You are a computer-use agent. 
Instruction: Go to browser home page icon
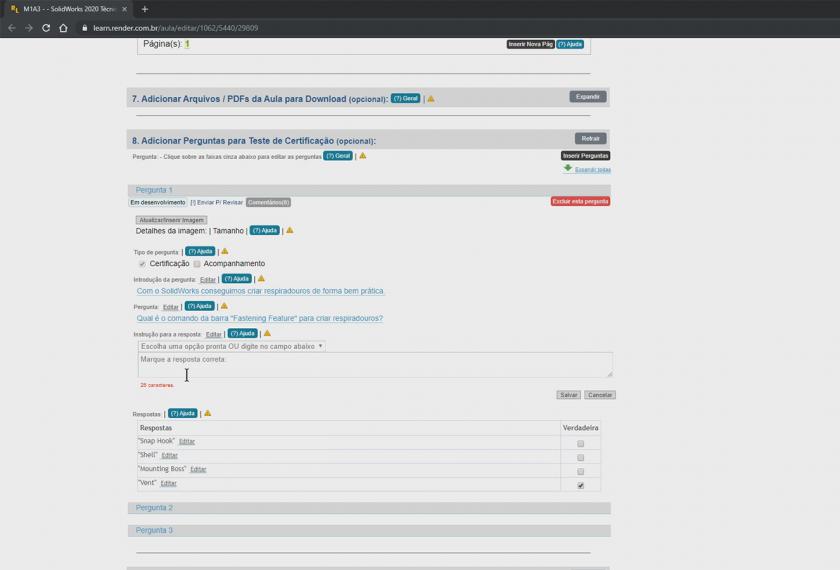[x=63, y=28]
